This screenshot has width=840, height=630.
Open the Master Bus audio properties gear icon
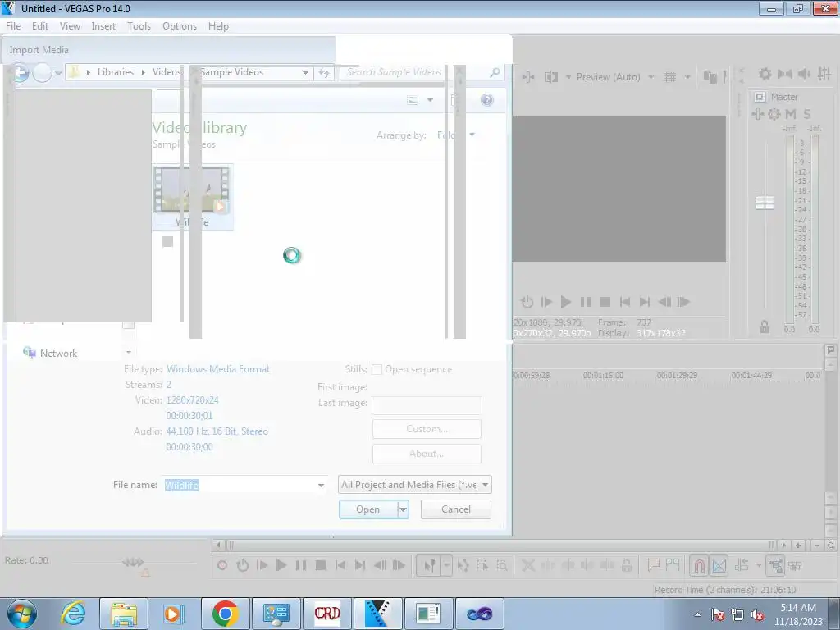765,74
